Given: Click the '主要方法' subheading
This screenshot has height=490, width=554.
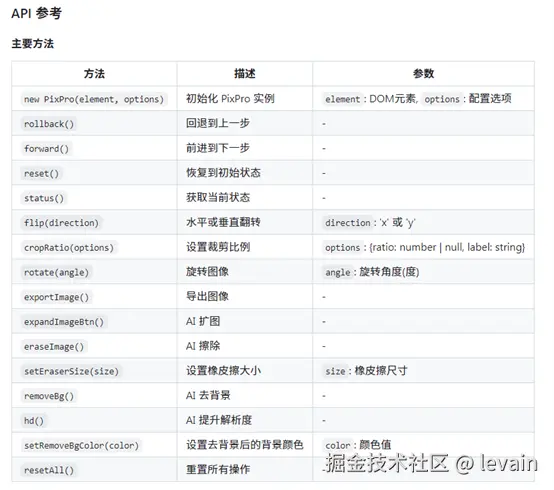Looking at the screenshot, I should pyautogui.click(x=33, y=44).
